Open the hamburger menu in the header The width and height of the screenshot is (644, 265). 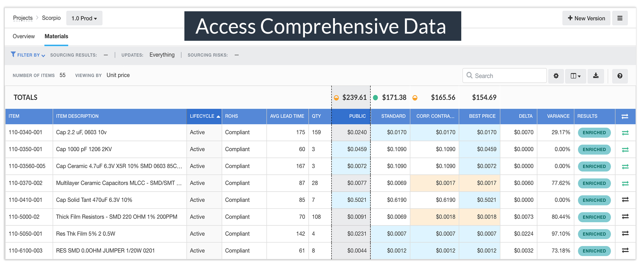[620, 18]
